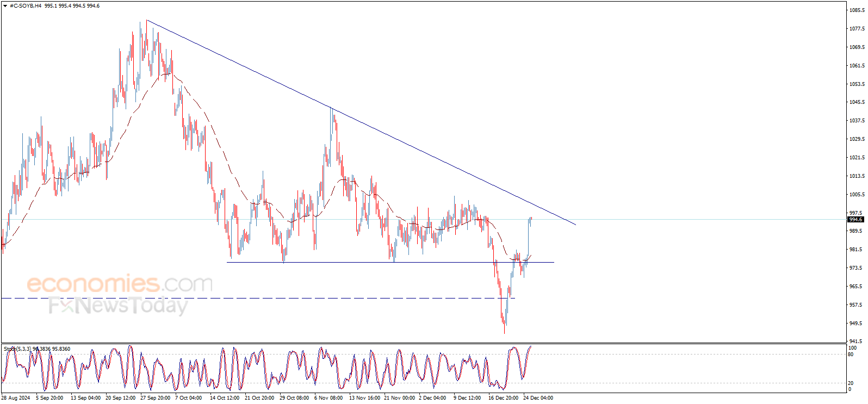The image size is (868, 404).
Task: Click the 973.5 price axis label
Action: (856, 268)
